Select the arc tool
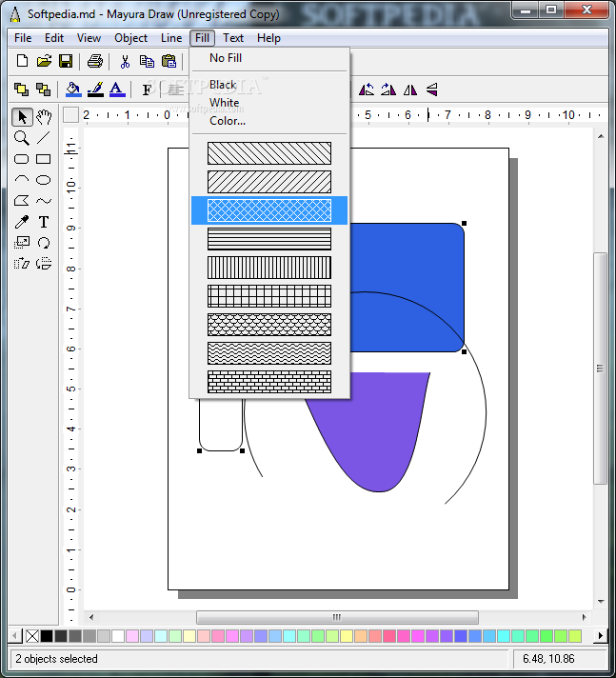Image resolution: width=616 pixels, height=678 pixels. click(22, 179)
